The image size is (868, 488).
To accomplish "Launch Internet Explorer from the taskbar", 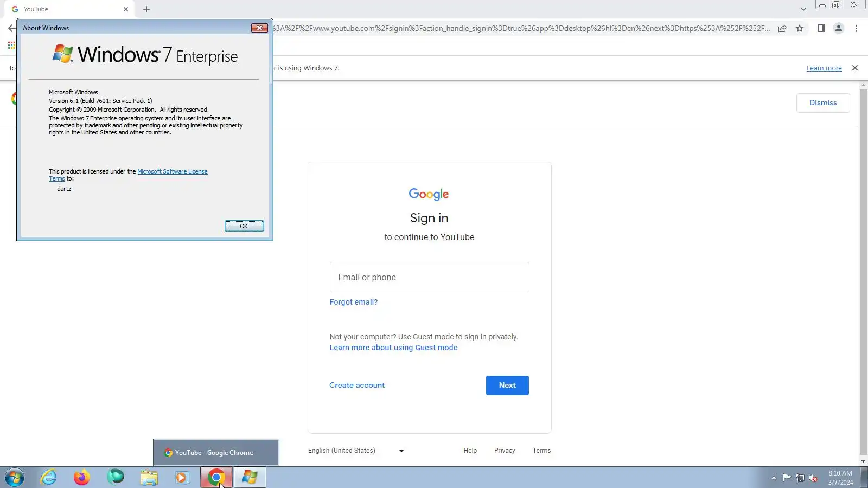I will click(48, 478).
